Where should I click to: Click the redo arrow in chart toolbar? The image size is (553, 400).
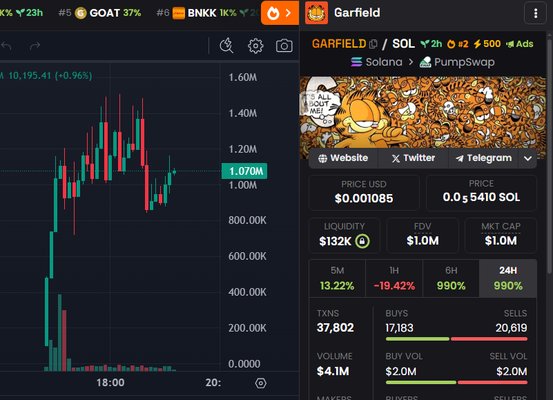35,46
